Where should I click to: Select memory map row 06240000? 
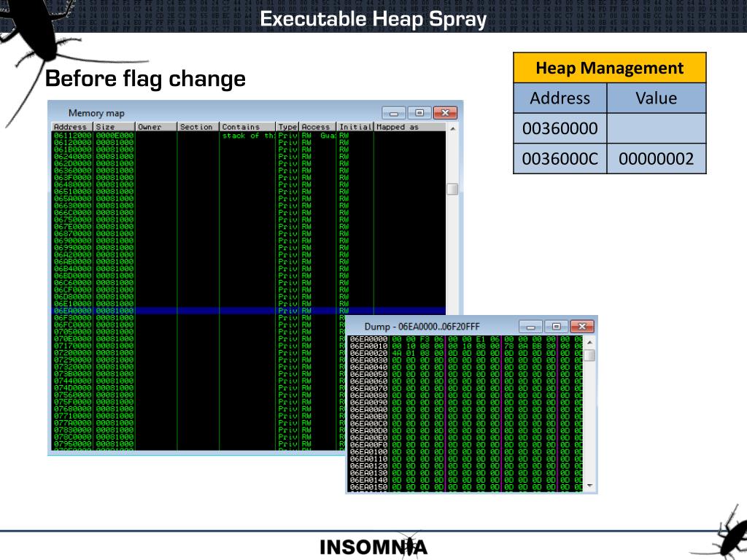tap(249, 156)
